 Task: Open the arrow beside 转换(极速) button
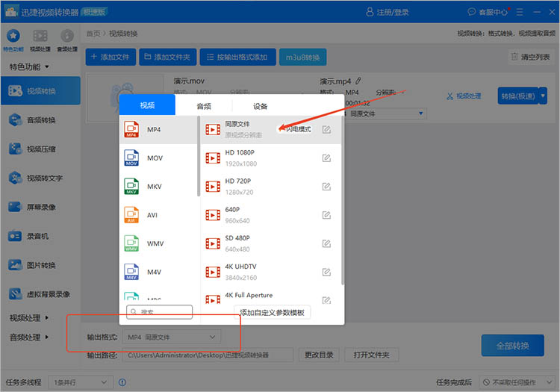pyautogui.click(x=543, y=96)
